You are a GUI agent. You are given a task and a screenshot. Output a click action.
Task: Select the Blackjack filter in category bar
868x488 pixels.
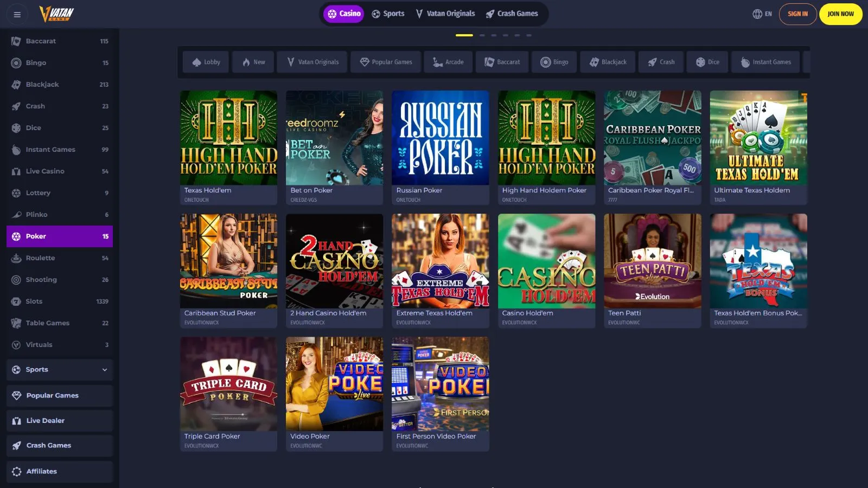[x=608, y=62]
